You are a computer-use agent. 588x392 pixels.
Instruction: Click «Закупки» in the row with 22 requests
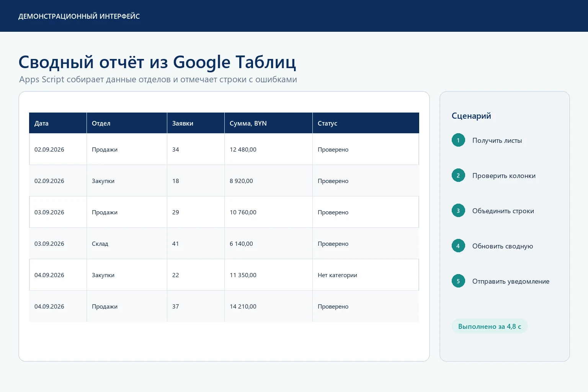pyautogui.click(x=103, y=275)
